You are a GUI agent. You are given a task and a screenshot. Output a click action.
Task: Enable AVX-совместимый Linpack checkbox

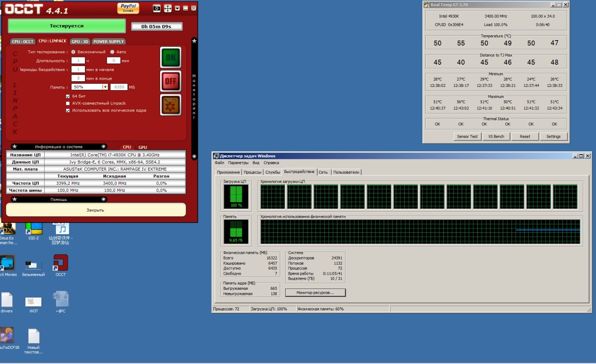tap(68, 103)
